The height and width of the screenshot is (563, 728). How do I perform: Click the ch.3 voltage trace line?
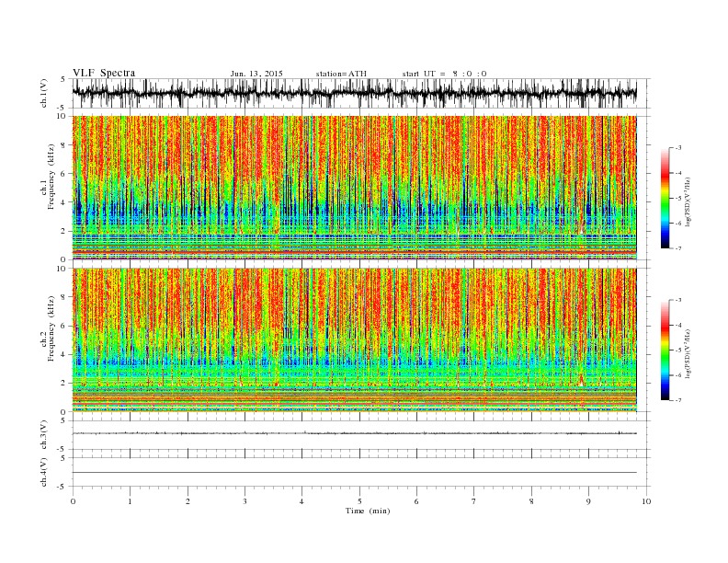(x=354, y=433)
